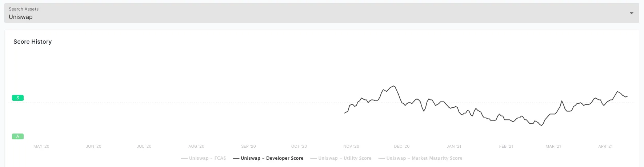644x167 pixels.
Task: Click the Developer Score line peak near December
Action: pyautogui.click(x=394, y=86)
